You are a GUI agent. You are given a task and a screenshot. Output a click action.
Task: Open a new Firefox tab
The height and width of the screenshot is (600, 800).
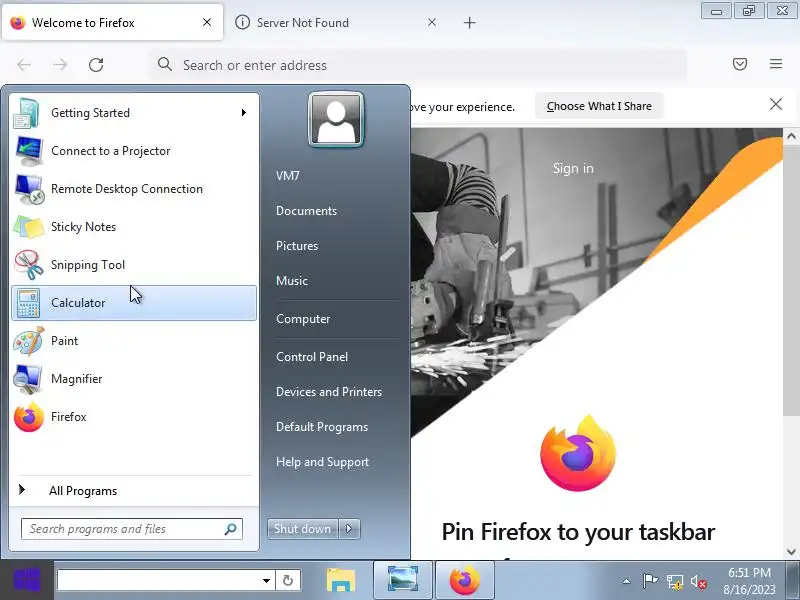[x=470, y=22]
